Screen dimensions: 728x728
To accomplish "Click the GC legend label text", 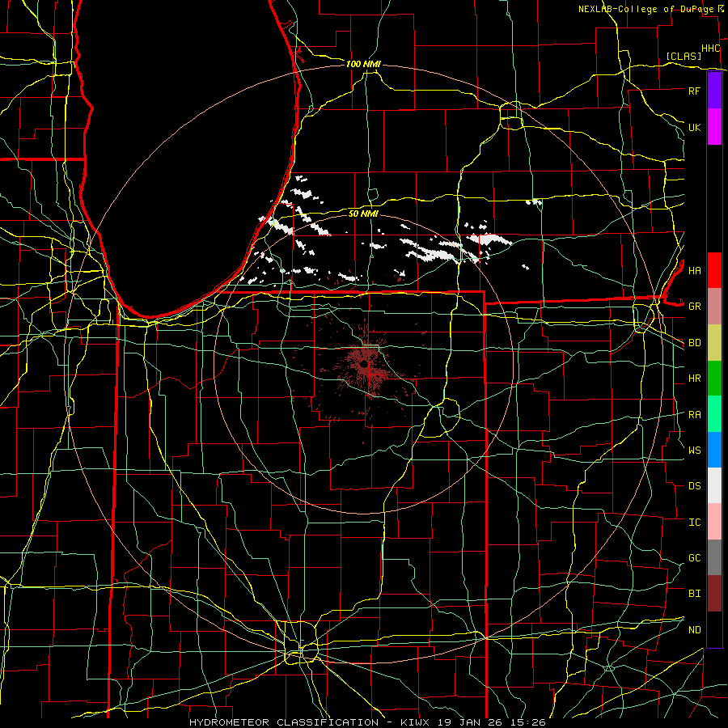I will (x=694, y=557).
